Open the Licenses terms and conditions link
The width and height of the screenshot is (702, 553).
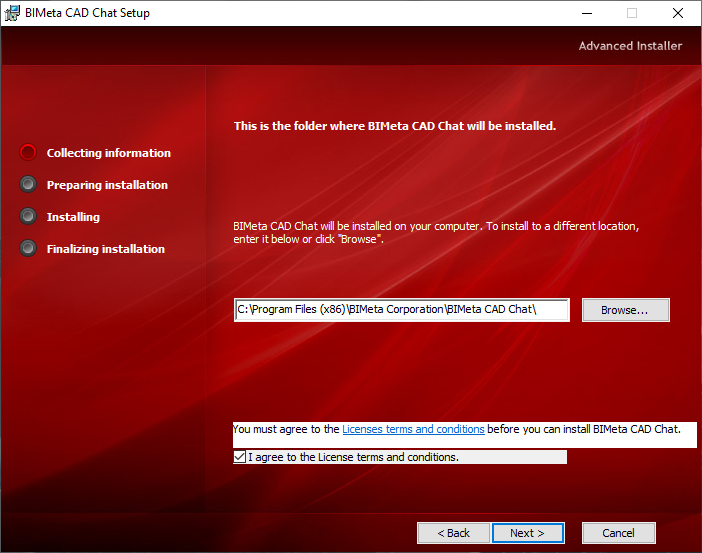pos(413,429)
